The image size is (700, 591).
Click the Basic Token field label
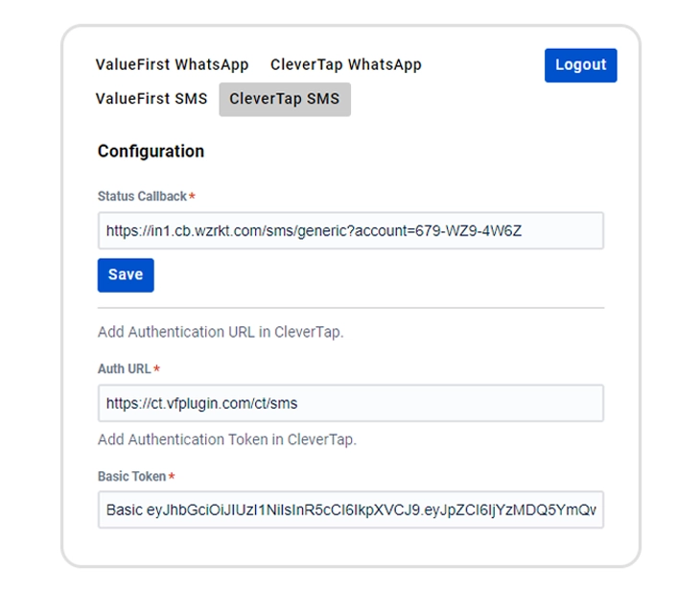coord(131,477)
